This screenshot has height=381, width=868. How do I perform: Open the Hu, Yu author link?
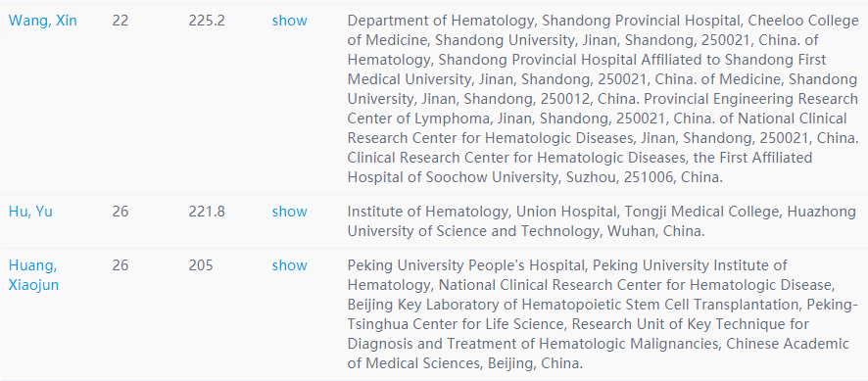30,212
